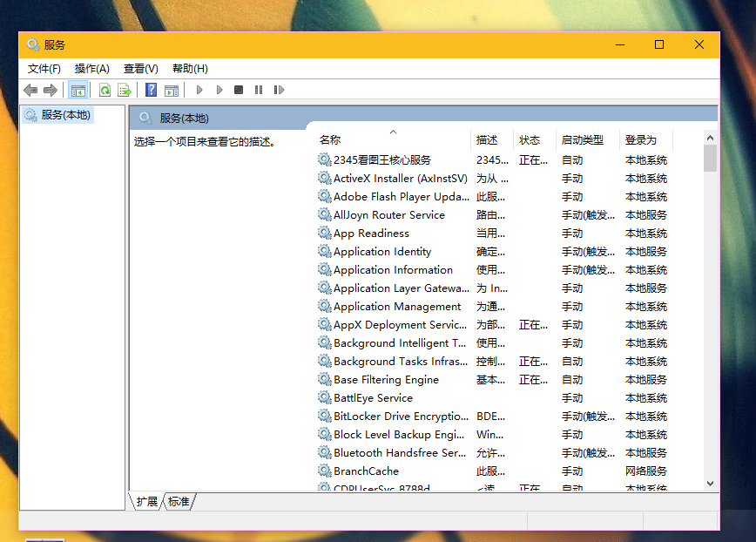Maximize the 服务 window

pos(659,44)
